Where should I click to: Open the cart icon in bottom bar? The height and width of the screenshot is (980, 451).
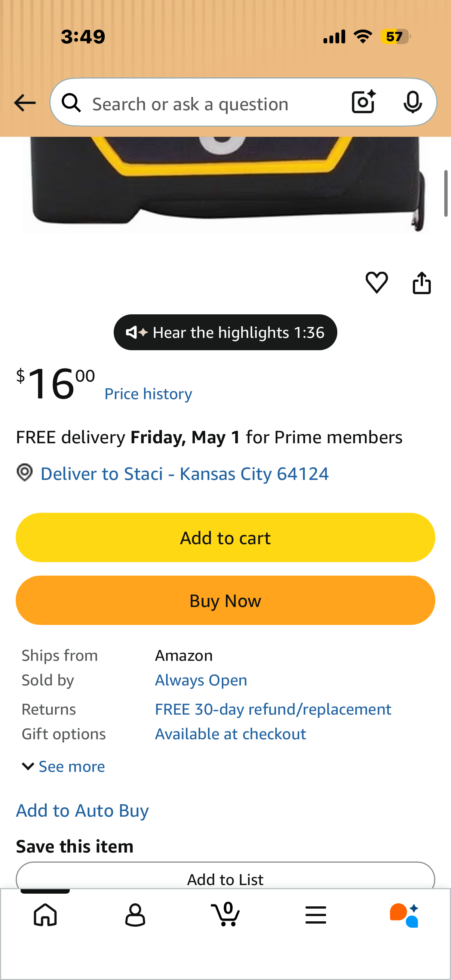(x=225, y=914)
